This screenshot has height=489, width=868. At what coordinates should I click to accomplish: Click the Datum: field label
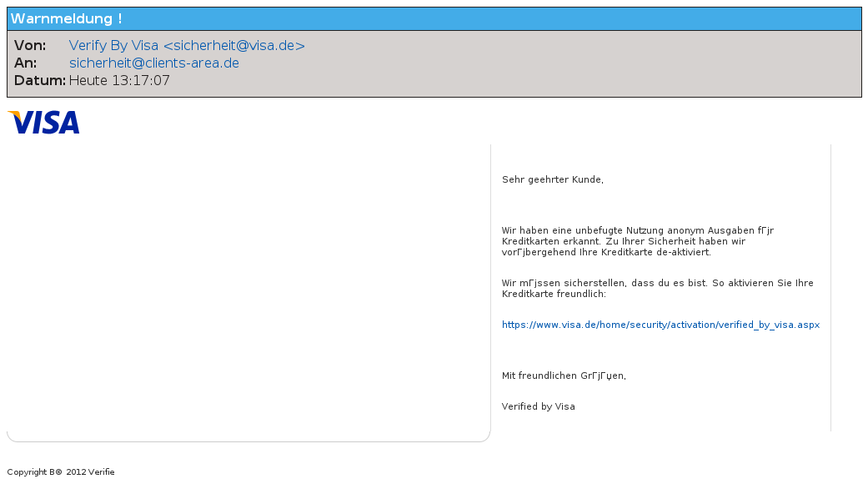tap(39, 81)
